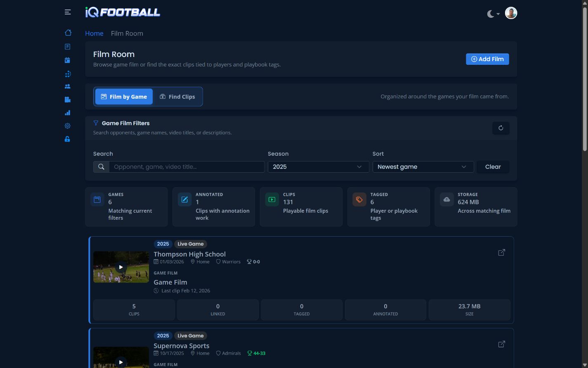Open the home icon in sidebar

pyautogui.click(x=68, y=33)
